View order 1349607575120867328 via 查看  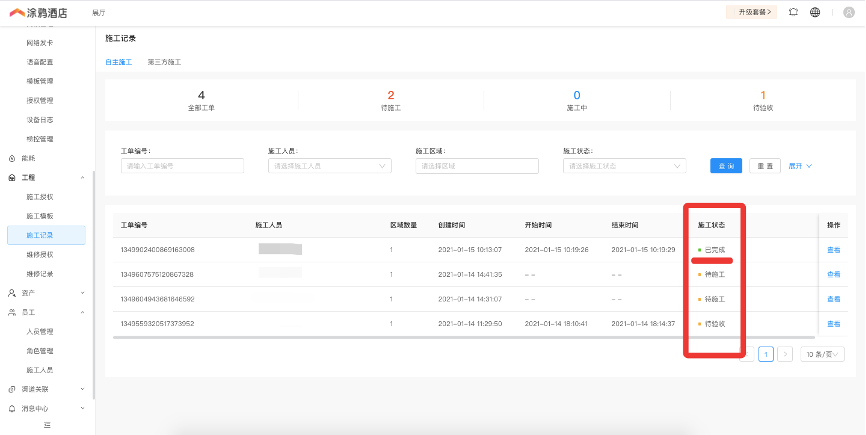833,274
